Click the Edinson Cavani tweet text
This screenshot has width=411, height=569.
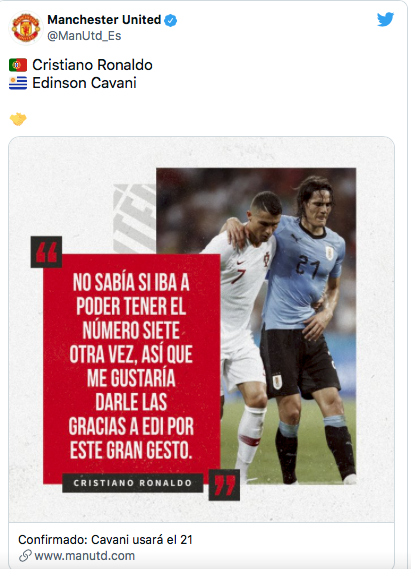[x=84, y=83]
